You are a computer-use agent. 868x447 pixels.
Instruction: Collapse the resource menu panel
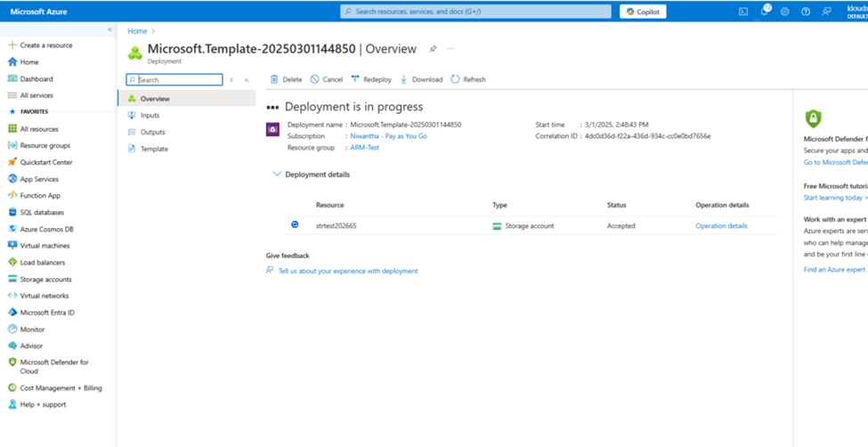(x=247, y=80)
